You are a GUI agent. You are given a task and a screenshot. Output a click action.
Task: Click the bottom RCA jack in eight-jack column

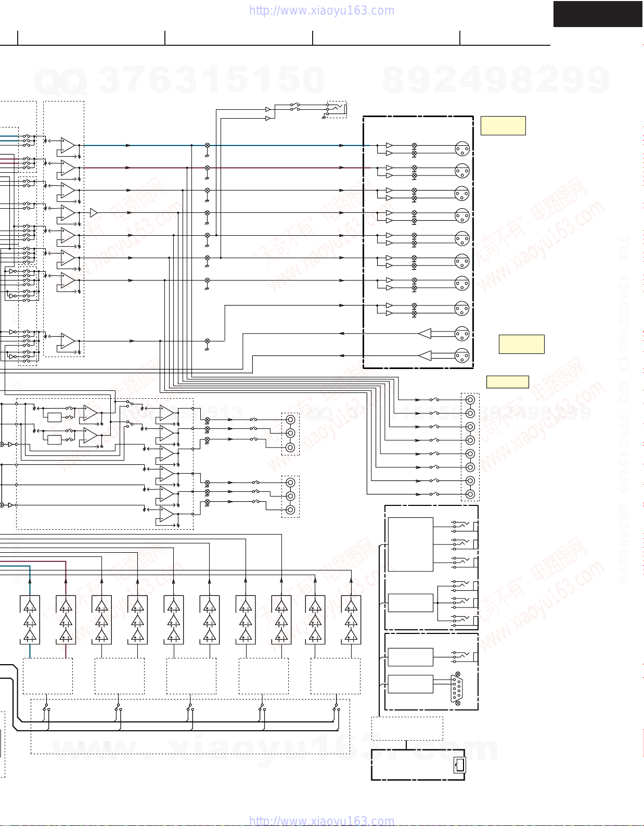(470, 494)
